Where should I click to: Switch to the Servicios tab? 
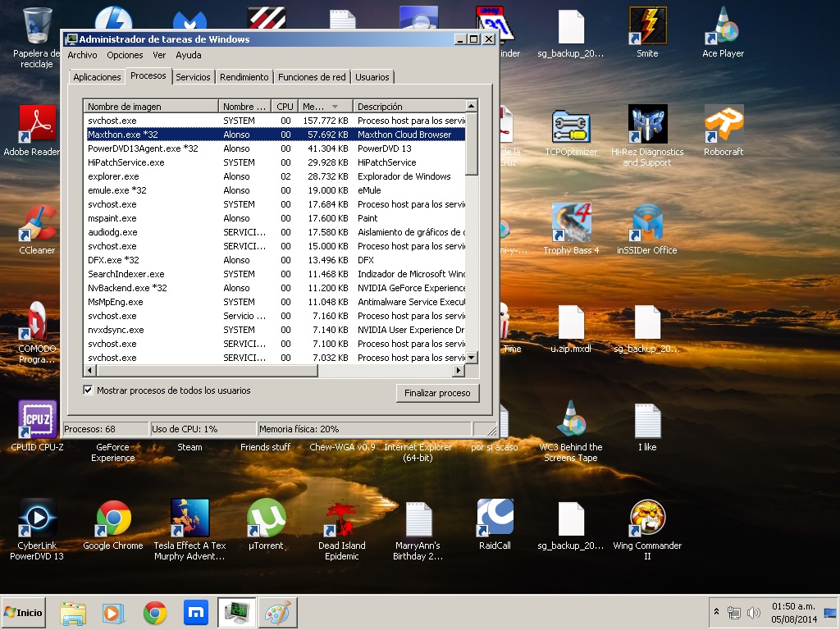click(x=193, y=77)
